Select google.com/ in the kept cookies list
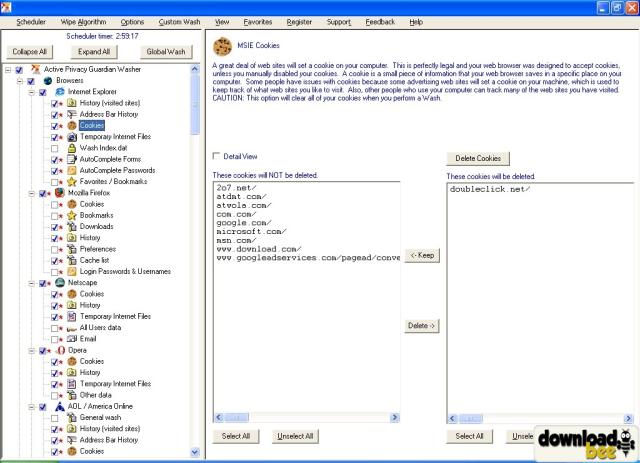The image size is (640, 463). tap(244, 223)
